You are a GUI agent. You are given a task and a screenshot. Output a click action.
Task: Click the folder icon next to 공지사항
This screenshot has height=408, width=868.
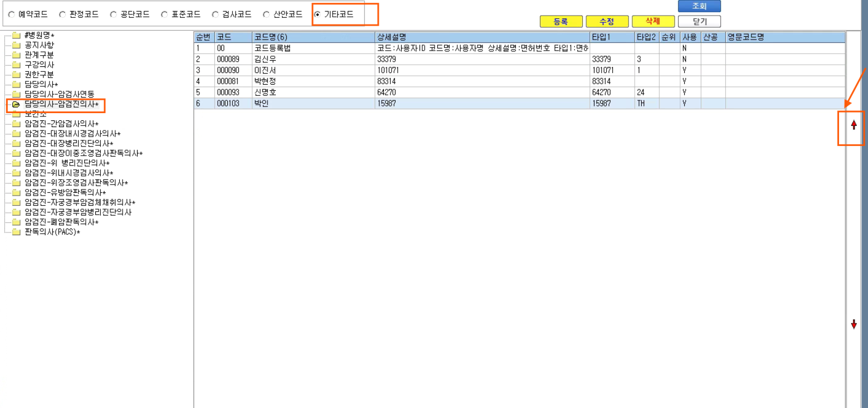(16, 45)
